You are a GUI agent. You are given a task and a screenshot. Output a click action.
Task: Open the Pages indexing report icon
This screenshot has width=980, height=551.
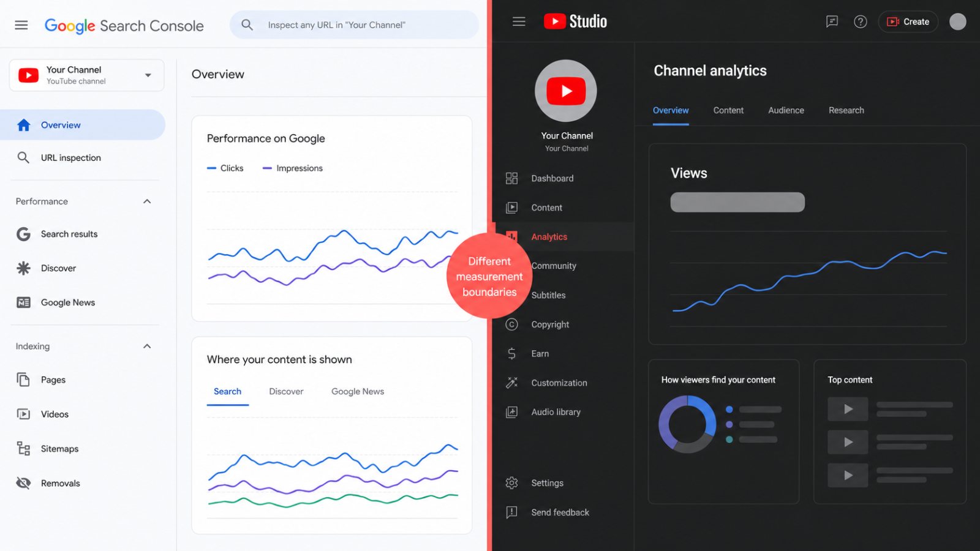(23, 380)
